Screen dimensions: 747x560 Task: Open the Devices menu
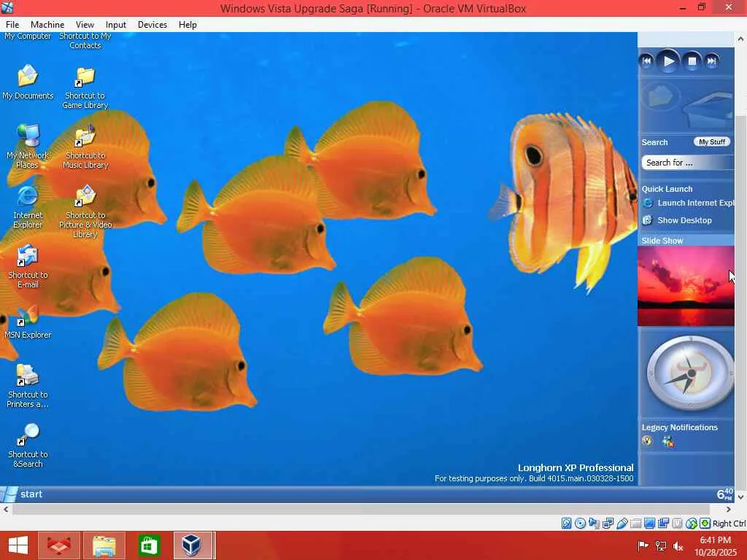point(152,25)
